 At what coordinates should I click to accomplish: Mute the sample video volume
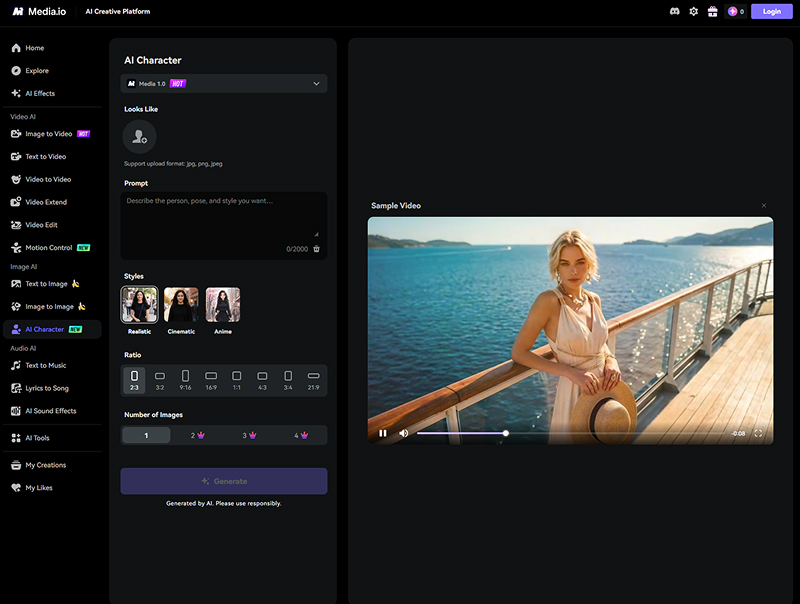click(404, 433)
